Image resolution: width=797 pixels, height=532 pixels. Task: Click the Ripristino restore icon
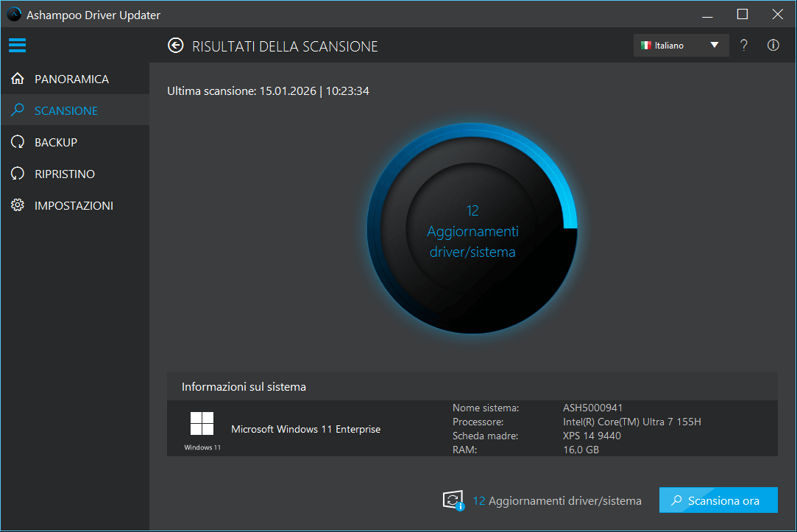click(x=18, y=174)
